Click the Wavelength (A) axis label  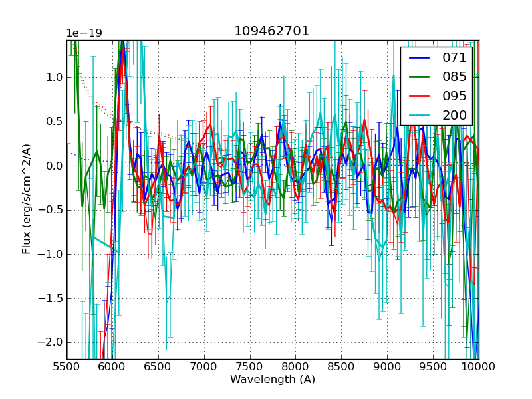(273, 380)
